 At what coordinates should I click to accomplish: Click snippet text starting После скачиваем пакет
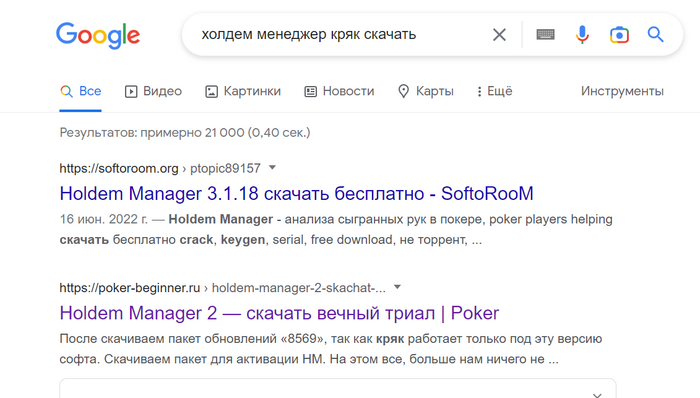click(331, 349)
